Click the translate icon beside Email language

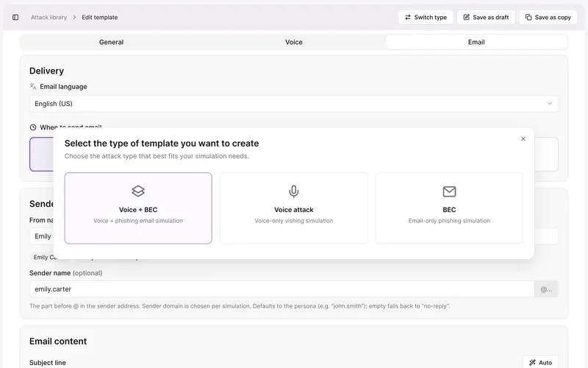coord(33,86)
